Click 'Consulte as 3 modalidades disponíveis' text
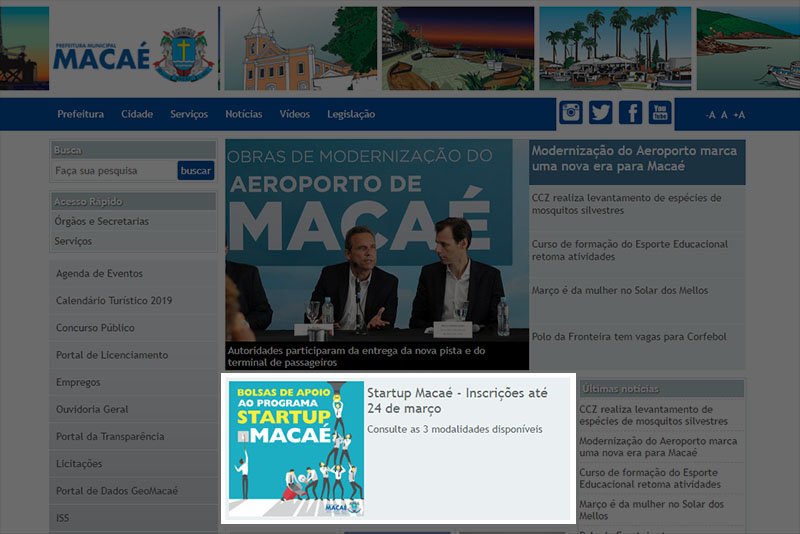800x534 pixels. tap(455, 429)
